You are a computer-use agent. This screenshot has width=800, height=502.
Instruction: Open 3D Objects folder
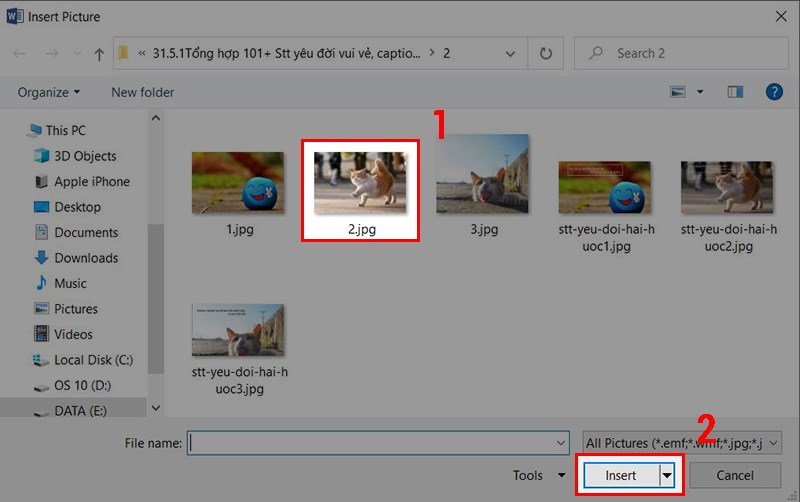pos(85,156)
